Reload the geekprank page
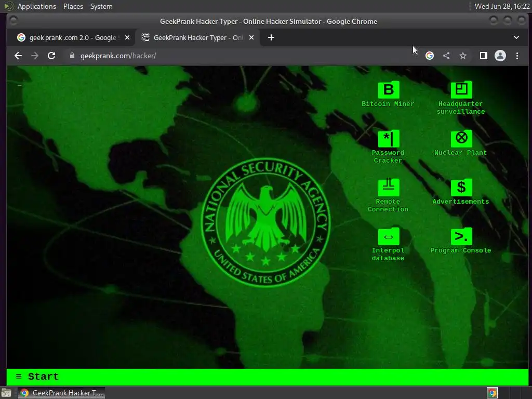Screen dimensions: 532x399 51,56
